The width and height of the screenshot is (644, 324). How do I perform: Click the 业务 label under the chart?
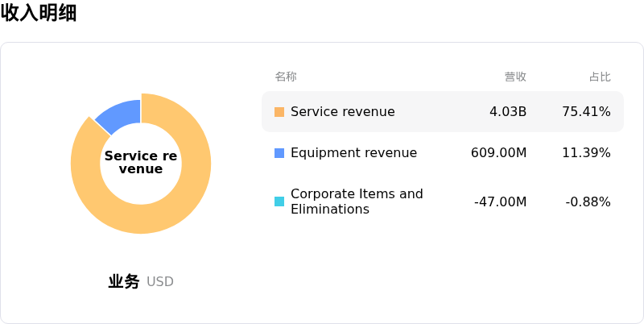(x=124, y=281)
